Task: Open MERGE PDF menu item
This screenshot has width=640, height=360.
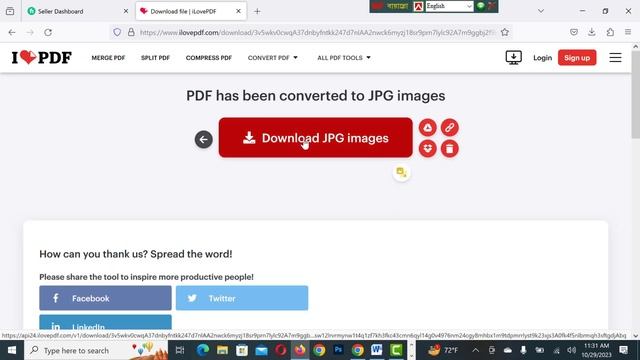Action: (108, 58)
